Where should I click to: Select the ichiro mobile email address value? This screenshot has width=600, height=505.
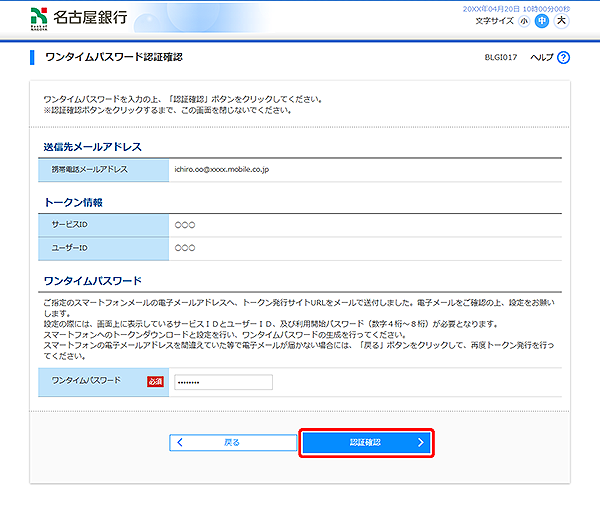pyautogui.click(x=221, y=170)
